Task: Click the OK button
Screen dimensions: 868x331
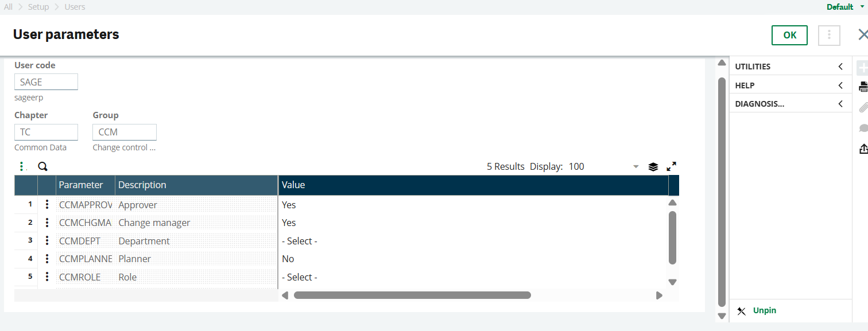Action: tap(789, 35)
